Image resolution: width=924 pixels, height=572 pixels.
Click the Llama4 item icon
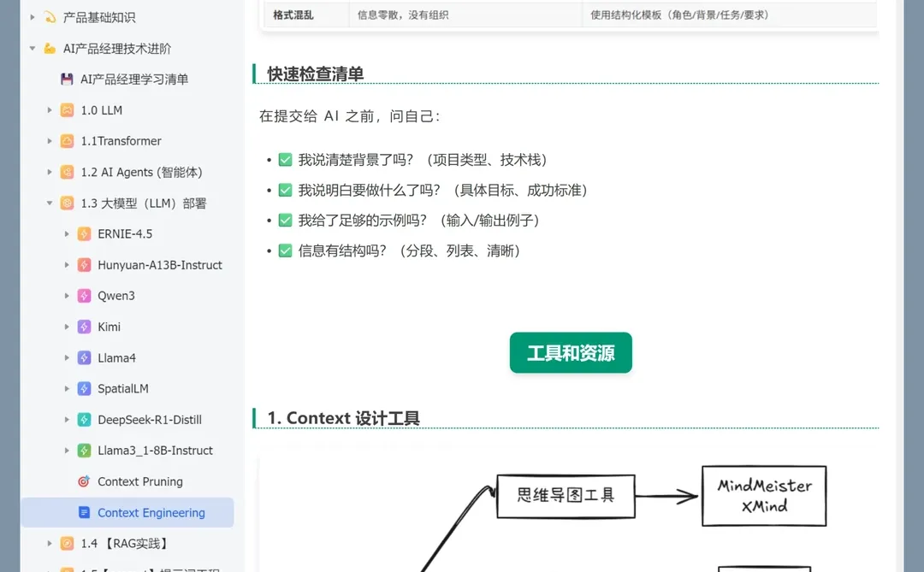tap(82, 357)
